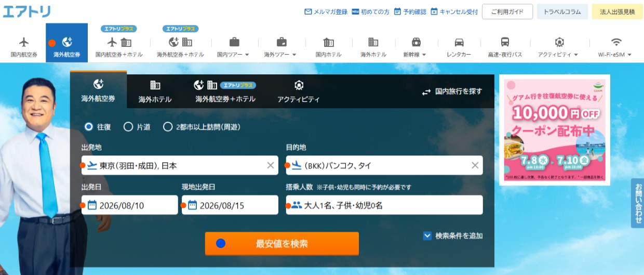Viewport: 644px width, 275px height.
Task: Expand アクティビティ nav dropdown
Action: (559, 47)
